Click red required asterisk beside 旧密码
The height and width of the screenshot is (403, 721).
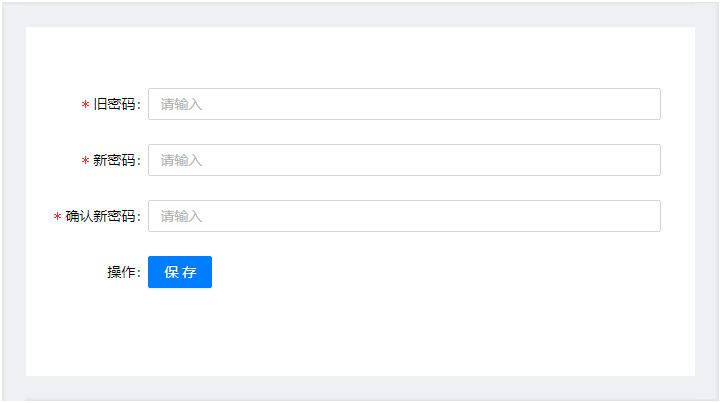(85, 105)
